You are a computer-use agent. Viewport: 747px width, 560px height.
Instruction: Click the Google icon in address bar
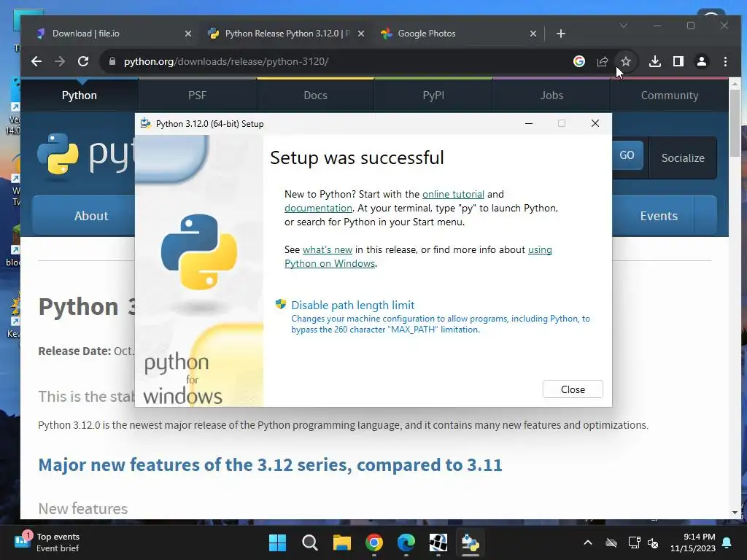coord(578,61)
